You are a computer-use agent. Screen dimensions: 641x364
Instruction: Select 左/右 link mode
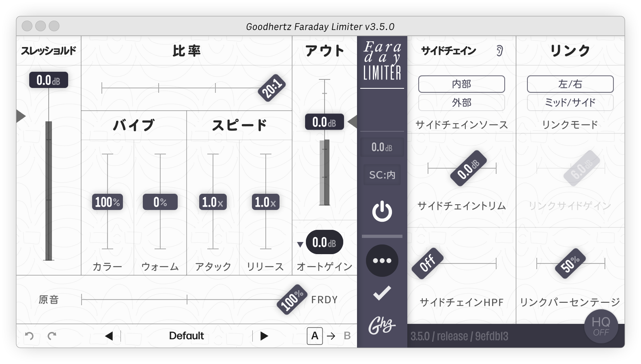(570, 84)
